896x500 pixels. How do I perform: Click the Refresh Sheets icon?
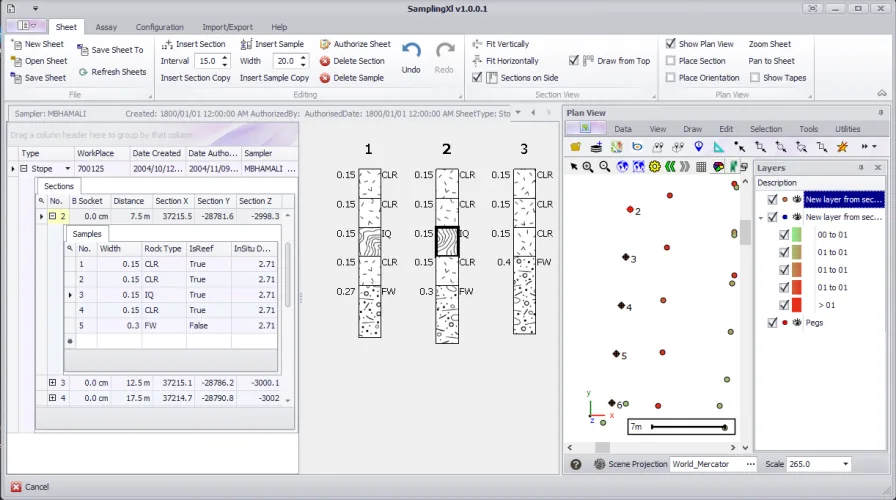tap(83, 72)
